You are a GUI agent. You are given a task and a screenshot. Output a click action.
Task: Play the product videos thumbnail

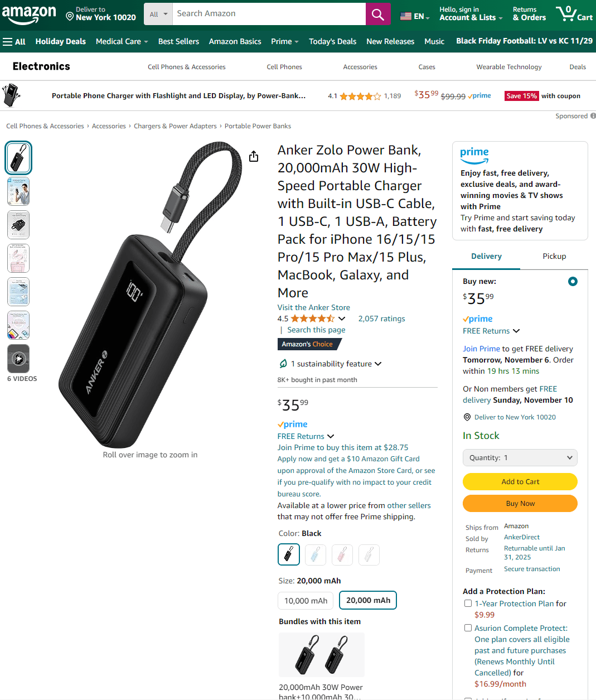[x=18, y=359]
